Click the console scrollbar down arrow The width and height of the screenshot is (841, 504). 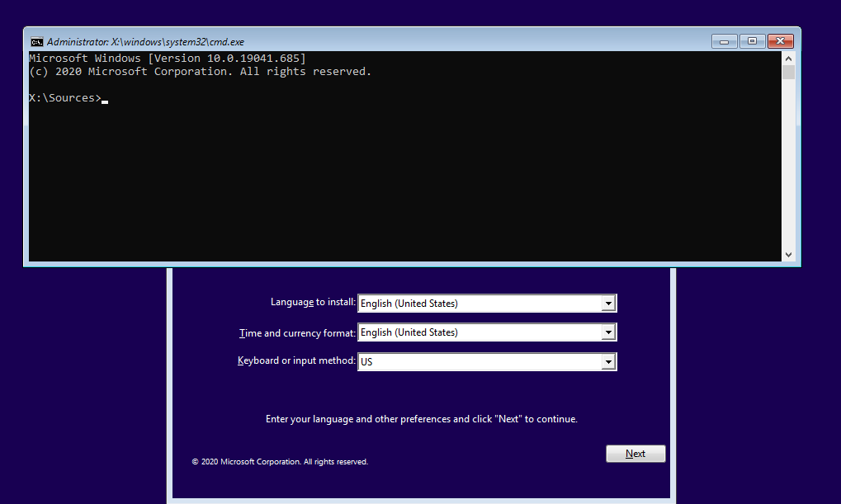(x=788, y=255)
